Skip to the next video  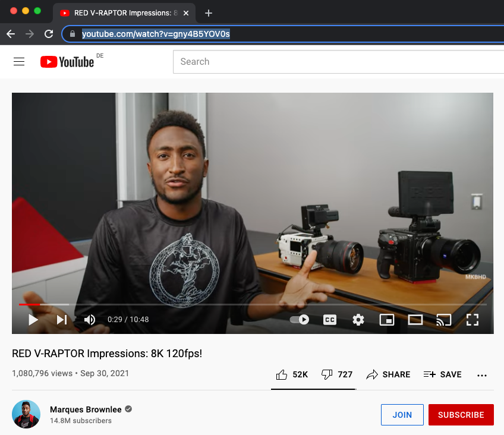pyautogui.click(x=62, y=320)
